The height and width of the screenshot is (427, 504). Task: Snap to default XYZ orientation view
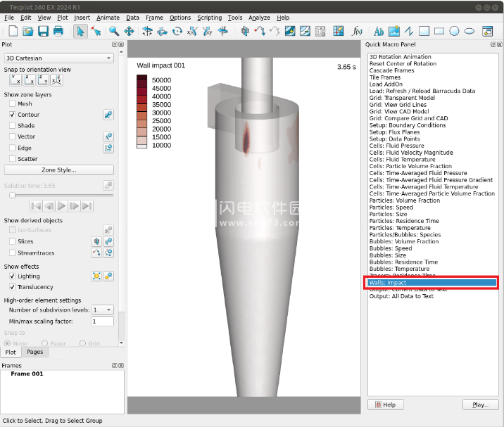pos(56,80)
